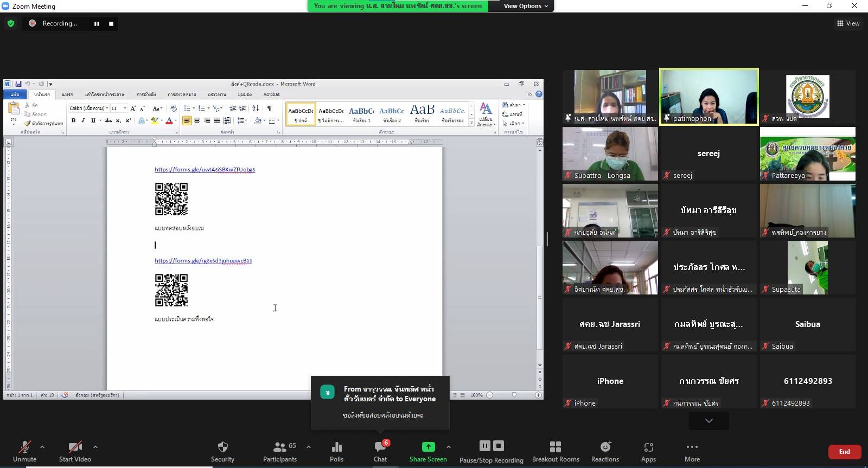Open the Polls panel
868x468 pixels.
pos(336,452)
